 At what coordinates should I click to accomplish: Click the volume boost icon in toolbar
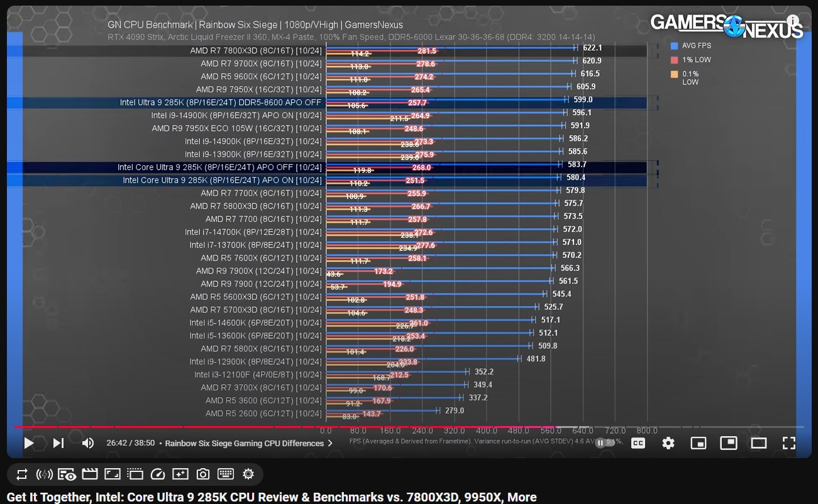pos(44,474)
